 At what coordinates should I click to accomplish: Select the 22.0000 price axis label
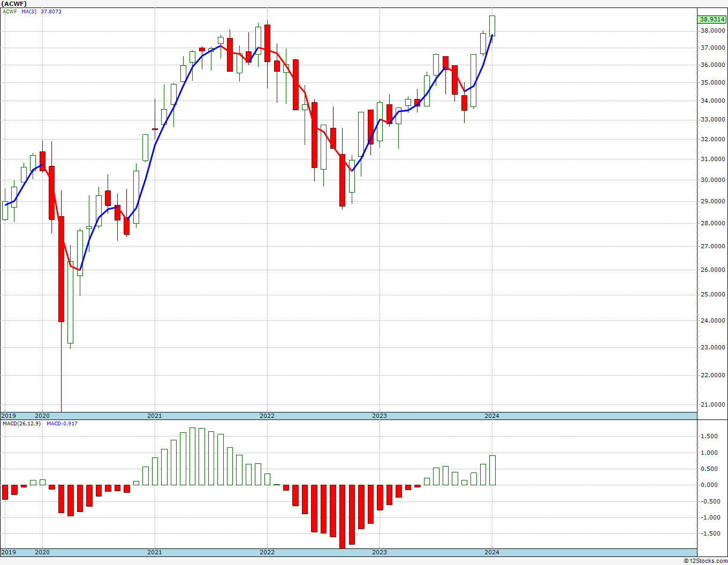(713, 376)
